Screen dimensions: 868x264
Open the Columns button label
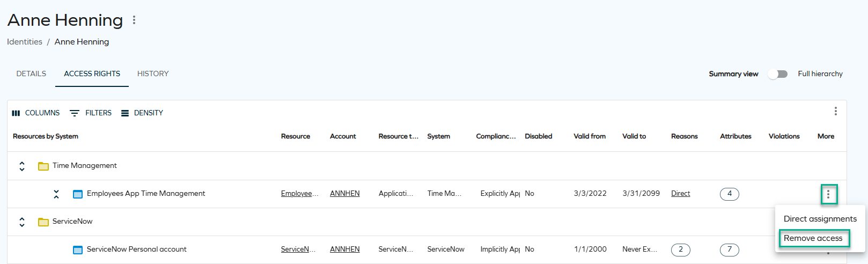[x=42, y=113]
